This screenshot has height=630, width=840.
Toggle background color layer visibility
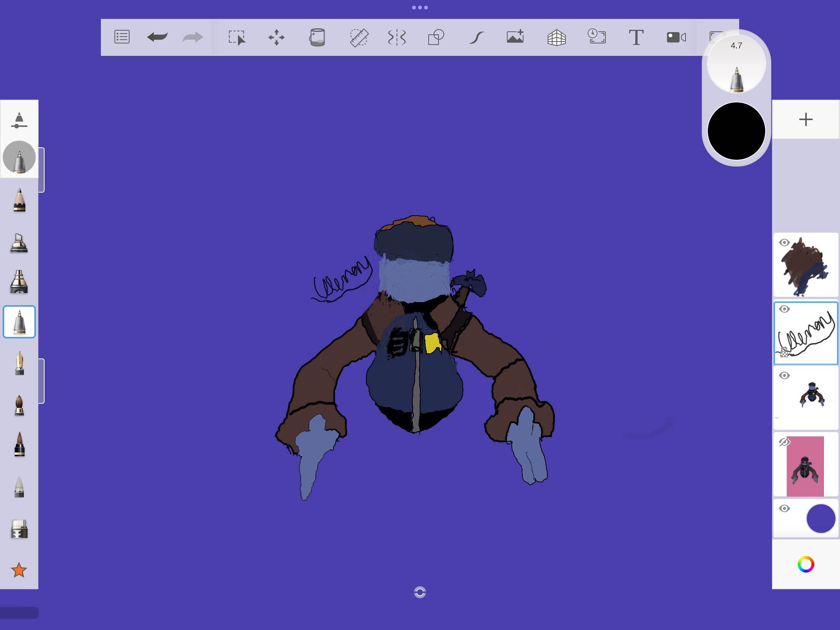click(x=784, y=508)
